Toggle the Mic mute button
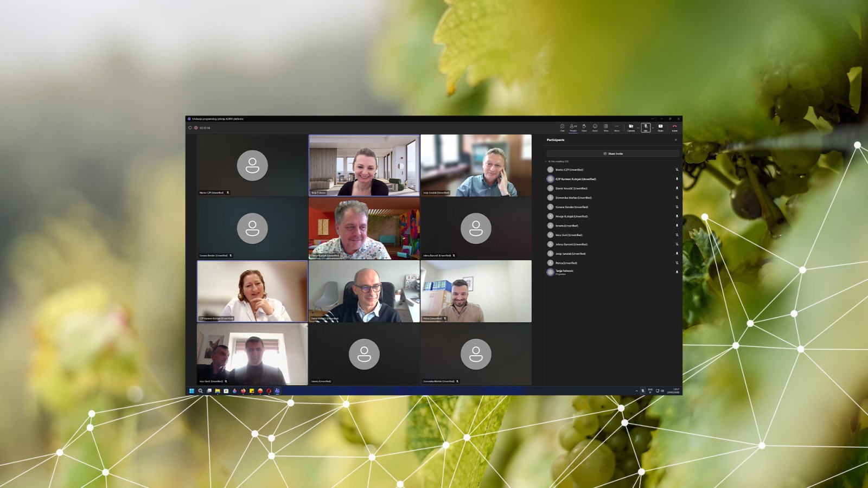This screenshot has height=488, width=868. pyautogui.click(x=645, y=127)
